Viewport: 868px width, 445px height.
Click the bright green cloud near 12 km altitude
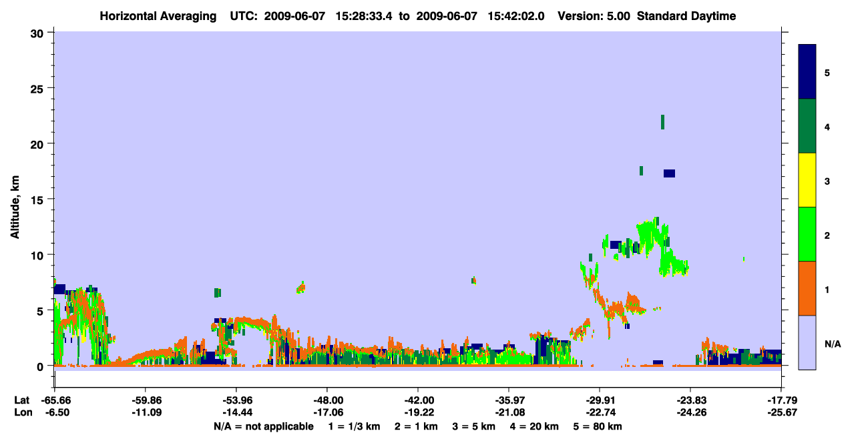653,237
